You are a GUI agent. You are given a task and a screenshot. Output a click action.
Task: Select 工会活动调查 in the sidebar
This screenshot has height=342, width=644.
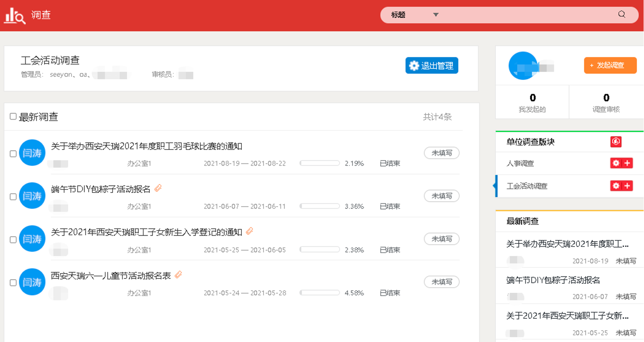pyautogui.click(x=527, y=186)
